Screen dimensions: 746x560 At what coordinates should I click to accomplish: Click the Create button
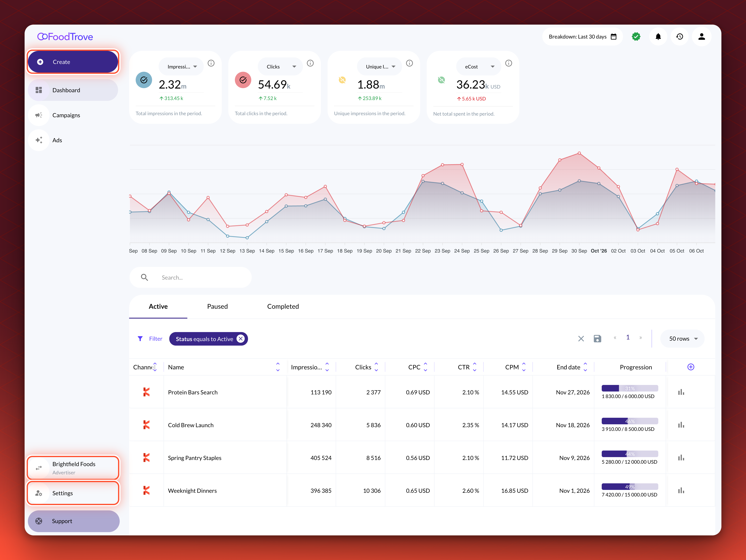point(73,62)
